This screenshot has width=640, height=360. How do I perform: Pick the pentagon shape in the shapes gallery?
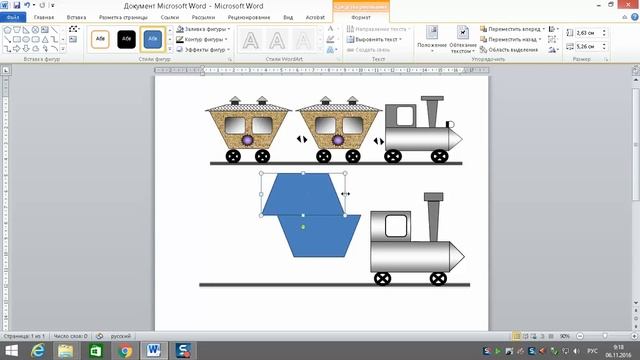(7, 30)
